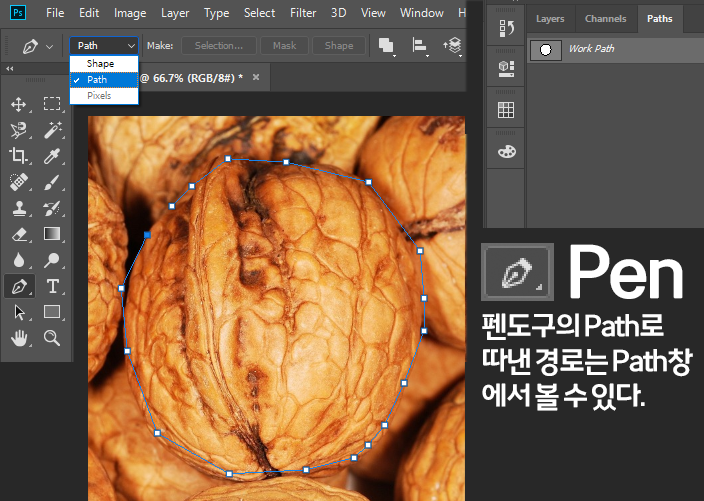Select the Eraser tool
Screen dimensions: 704x501
(18, 234)
